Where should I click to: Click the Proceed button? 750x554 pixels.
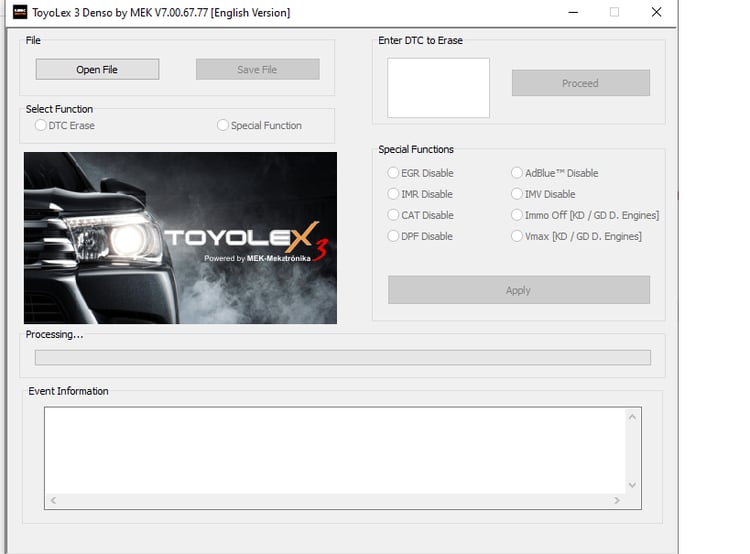[581, 83]
